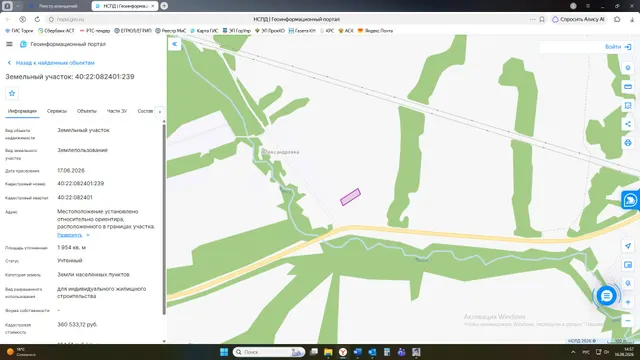The height and width of the screenshot is (360, 640).
Task: Switch to the Состав tab
Action: pos(145,111)
